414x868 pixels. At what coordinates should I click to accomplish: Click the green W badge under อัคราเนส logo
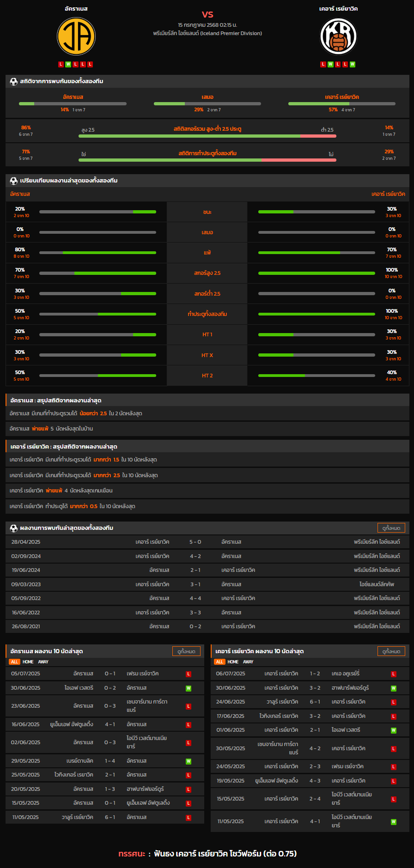[x=68, y=64]
